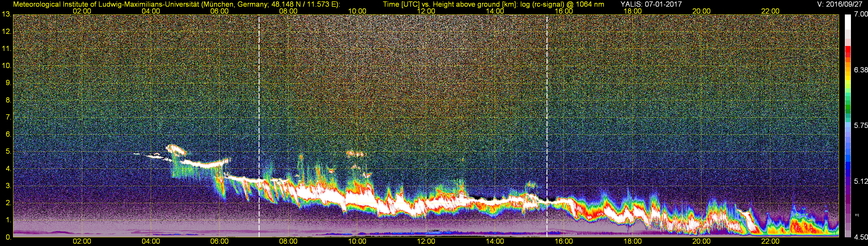Click the "13." height axis label
The height and width of the screenshot is (246, 868).
(7, 14)
